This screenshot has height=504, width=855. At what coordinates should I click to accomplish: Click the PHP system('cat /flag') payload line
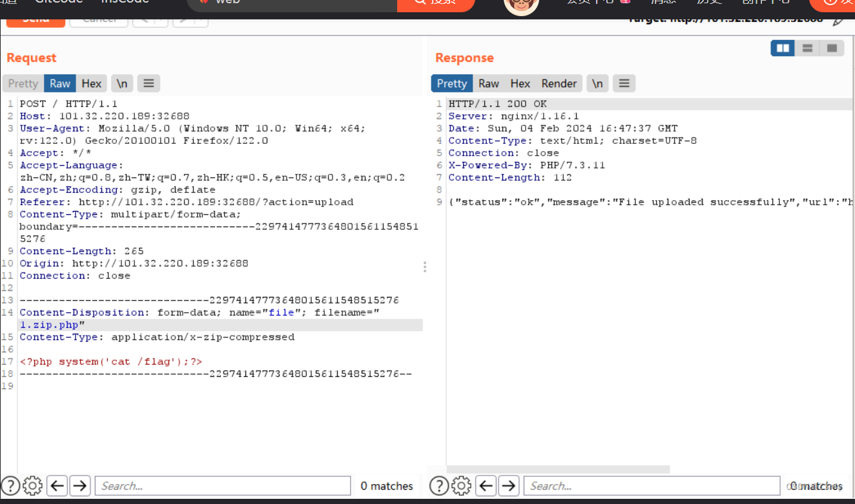111,361
